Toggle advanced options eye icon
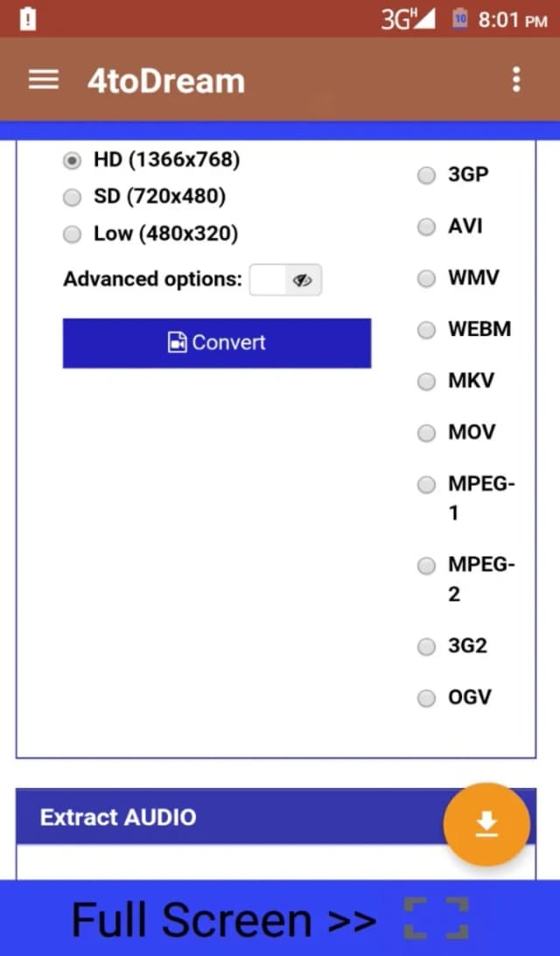This screenshot has width=560, height=956. point(302,280)
